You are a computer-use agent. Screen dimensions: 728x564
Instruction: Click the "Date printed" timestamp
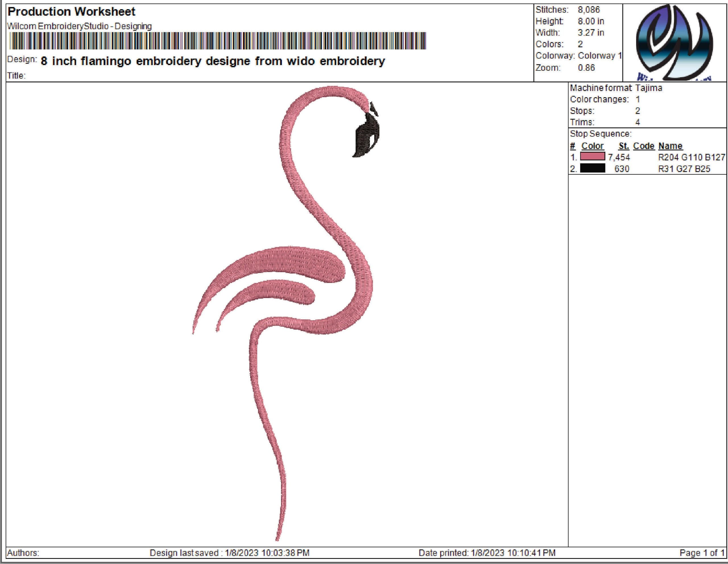487,553
